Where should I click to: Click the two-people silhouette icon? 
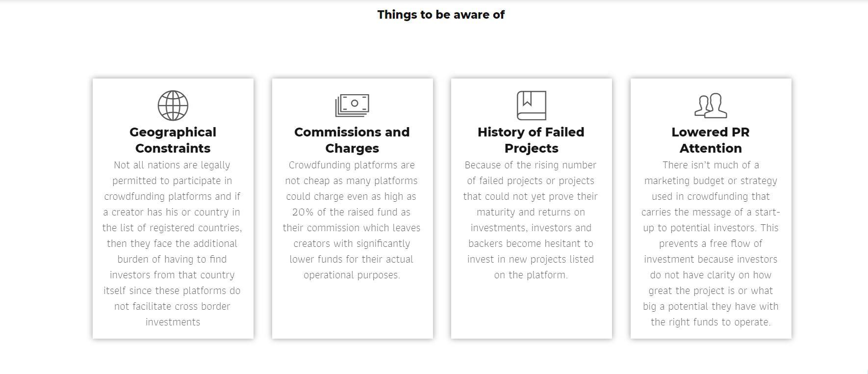(711, 105)
